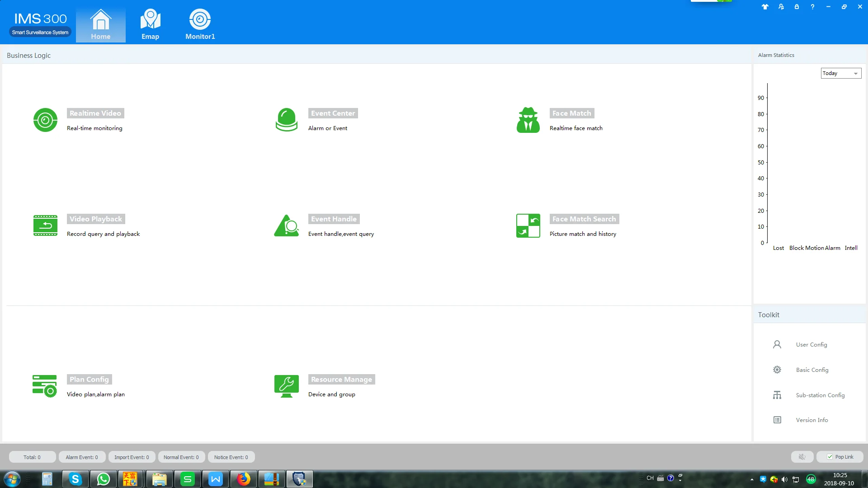
Task: Click the User Config person icon
Action: pyautogui.click(x=777, y=344)
